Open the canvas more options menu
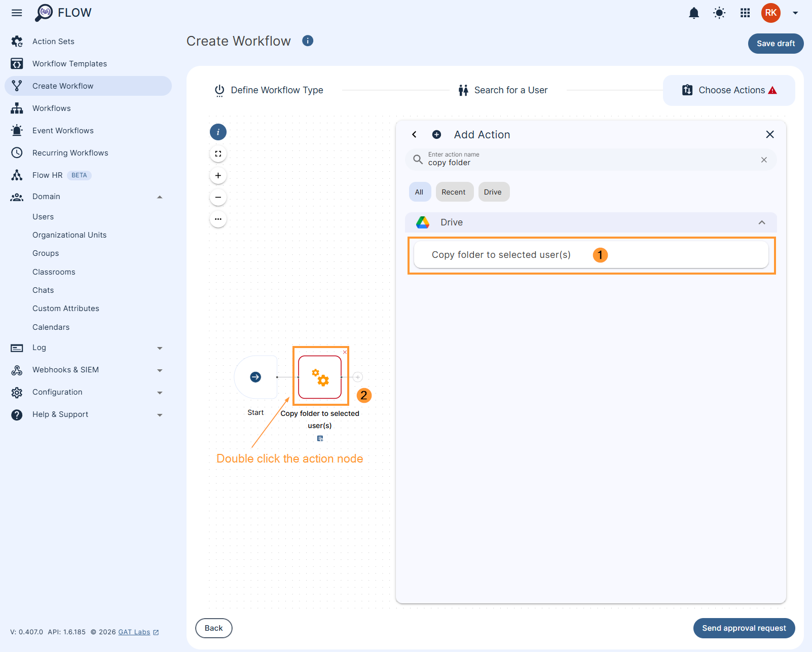 [x=218, y=219]
